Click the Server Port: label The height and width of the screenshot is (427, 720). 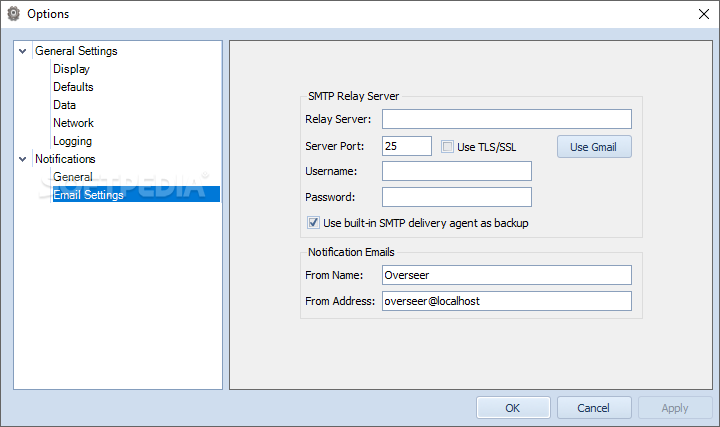coord(334,146)
